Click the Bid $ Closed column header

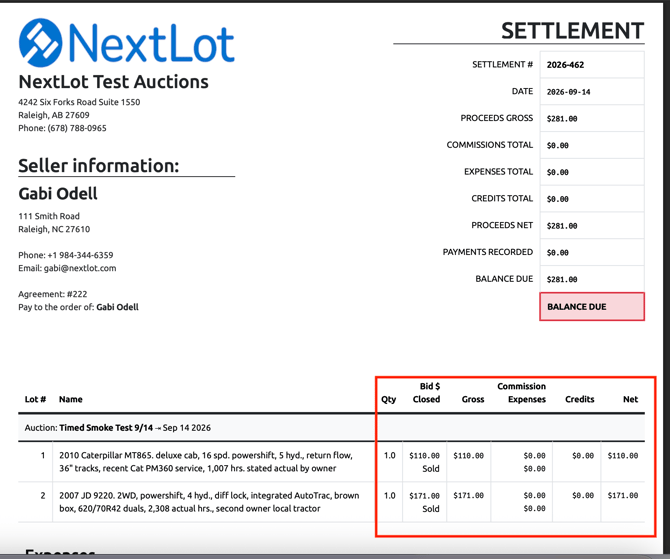click(x=426, y=393)
